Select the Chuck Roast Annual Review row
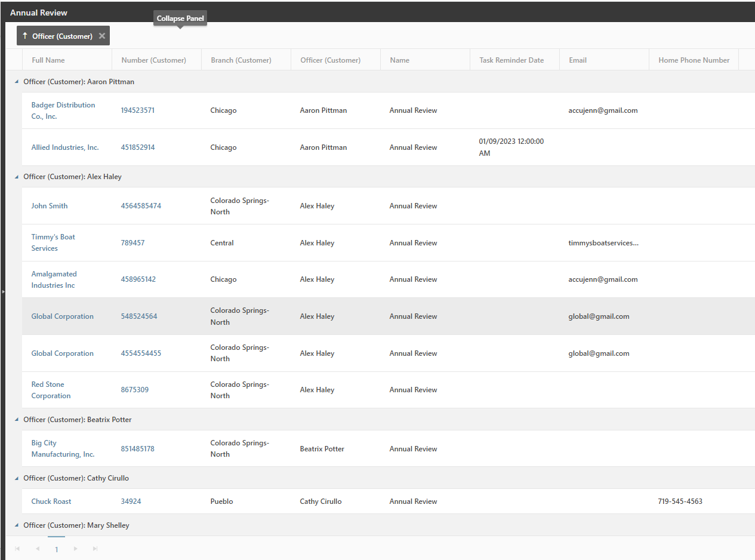755x560 pixels. [413, 501]
